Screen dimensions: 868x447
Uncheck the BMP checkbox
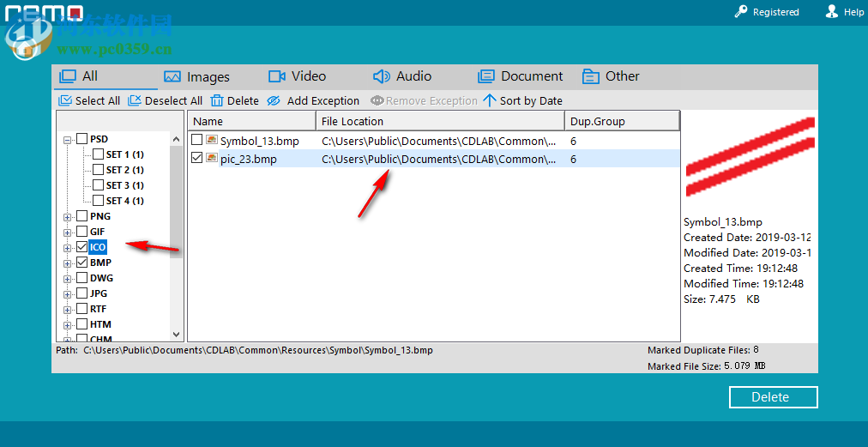(81, 263)
